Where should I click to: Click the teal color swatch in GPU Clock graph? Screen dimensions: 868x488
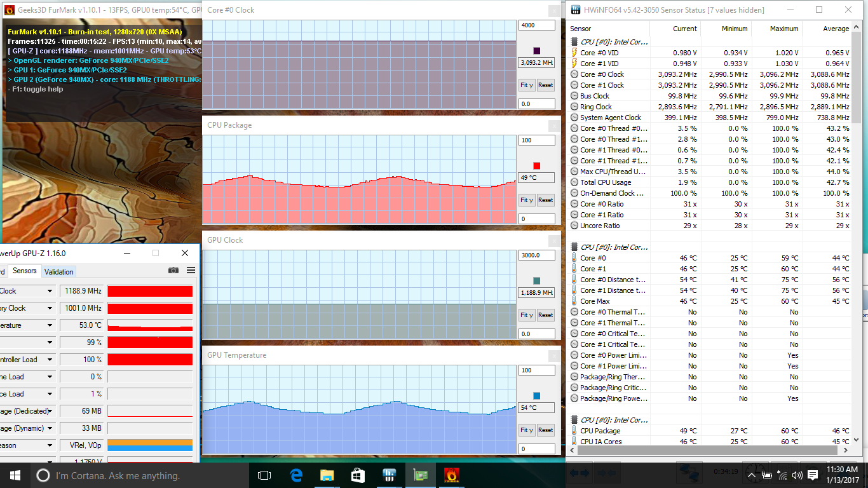point(537,281)
